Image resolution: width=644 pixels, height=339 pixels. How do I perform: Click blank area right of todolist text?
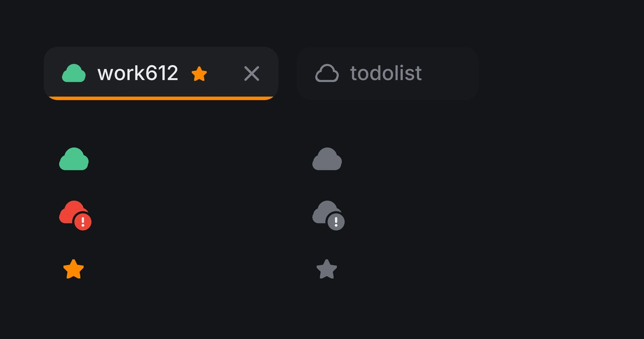pos(448,73)
